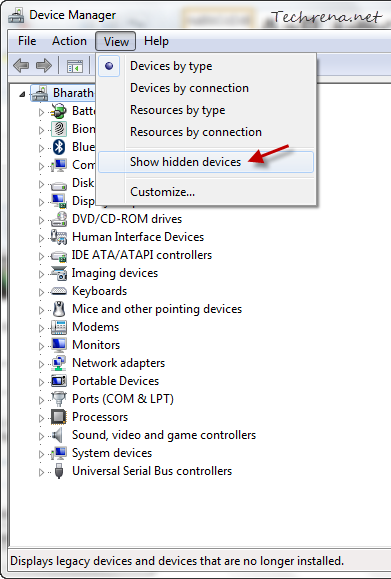
Task: Click the Mice and other pointing devices icon
Action: coord(59,309)
